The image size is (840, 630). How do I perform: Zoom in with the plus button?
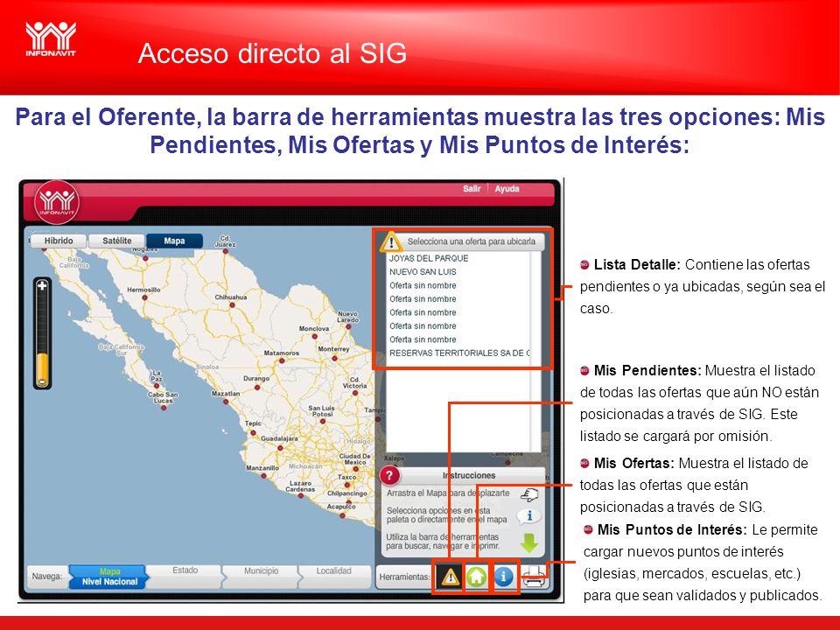point(42,286)
